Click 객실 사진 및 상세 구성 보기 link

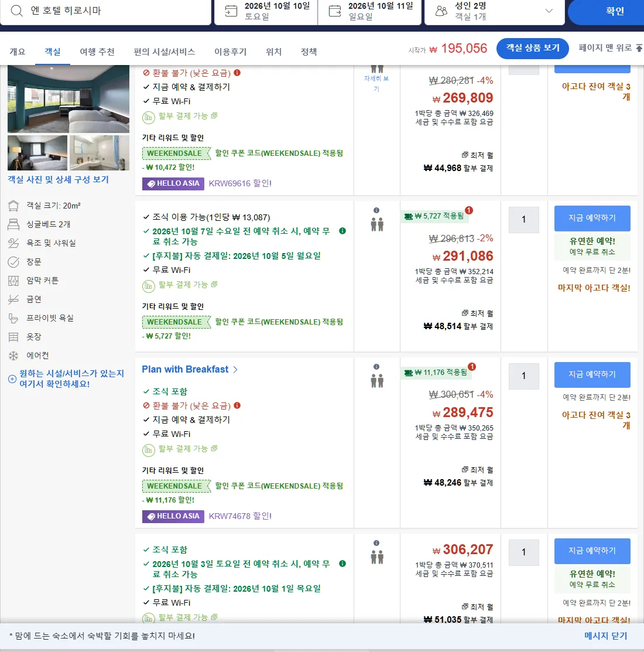pos(58,179)
